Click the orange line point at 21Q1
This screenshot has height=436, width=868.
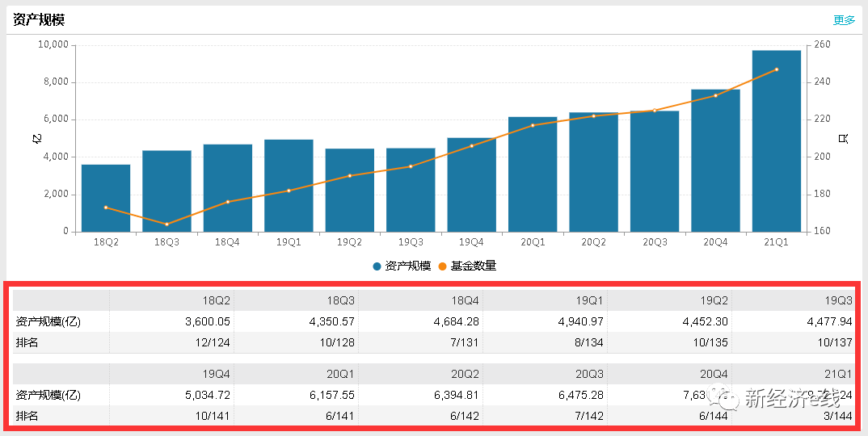tap(776, 69)
